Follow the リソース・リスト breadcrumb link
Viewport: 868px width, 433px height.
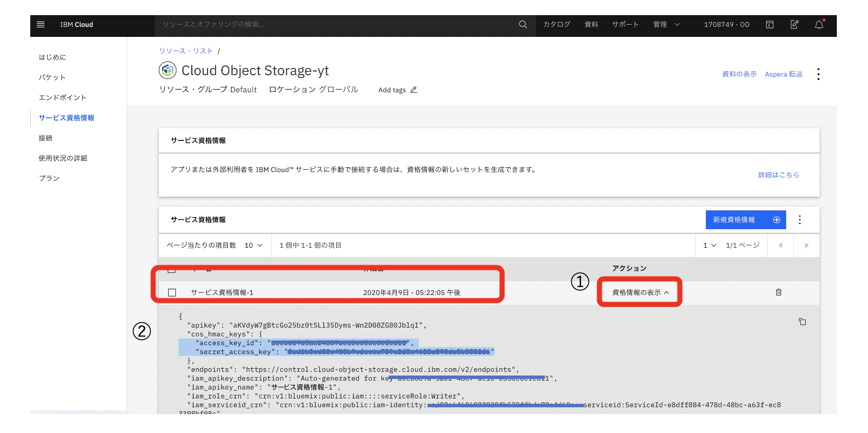click(x=186, y=51)
